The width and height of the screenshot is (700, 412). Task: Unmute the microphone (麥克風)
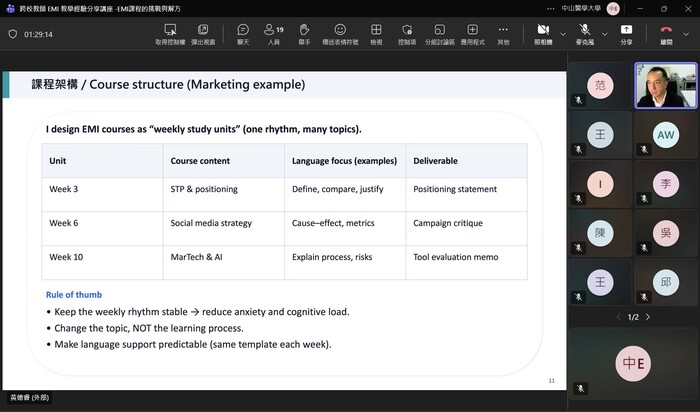[584, 31]
